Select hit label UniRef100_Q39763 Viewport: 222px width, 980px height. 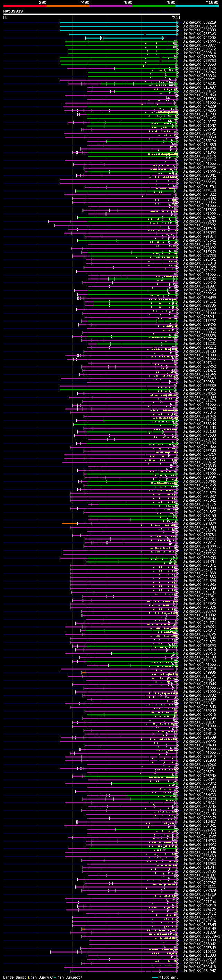click(199, 60)
